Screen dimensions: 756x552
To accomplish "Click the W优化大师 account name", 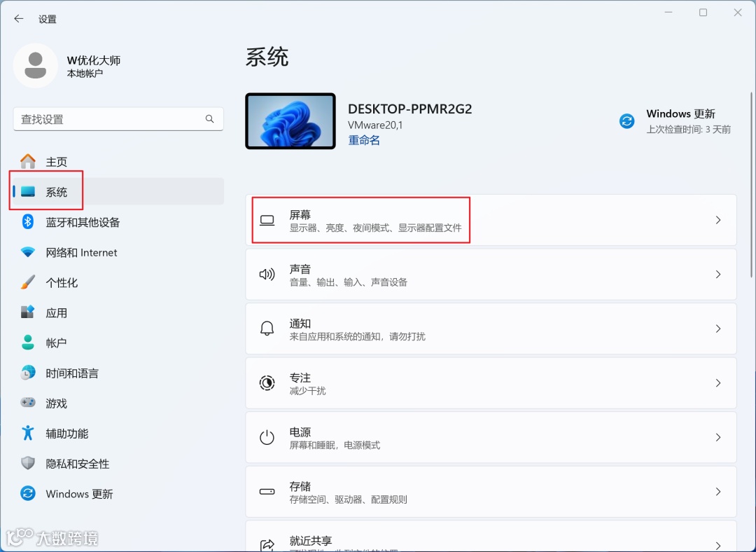I will tap(94, 60).
